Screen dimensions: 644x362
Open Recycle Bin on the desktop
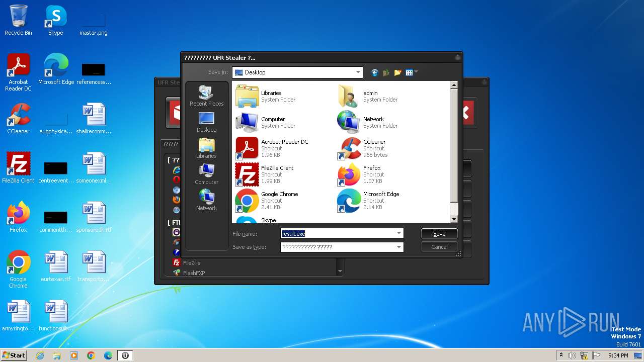click(x=18, y=20)
